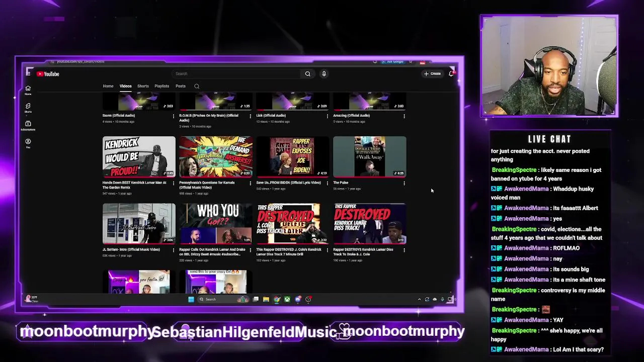Click the YouTube logo

[x=48, y=74]
